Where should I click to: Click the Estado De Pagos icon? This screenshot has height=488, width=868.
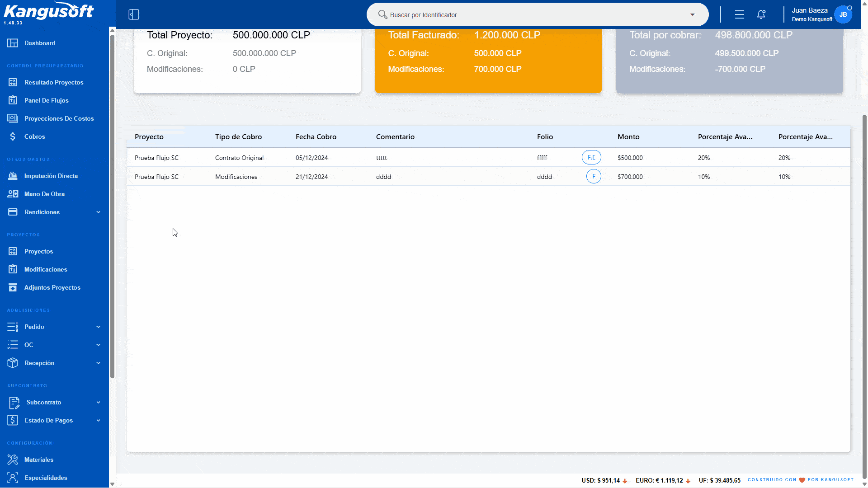click(13, 420)
